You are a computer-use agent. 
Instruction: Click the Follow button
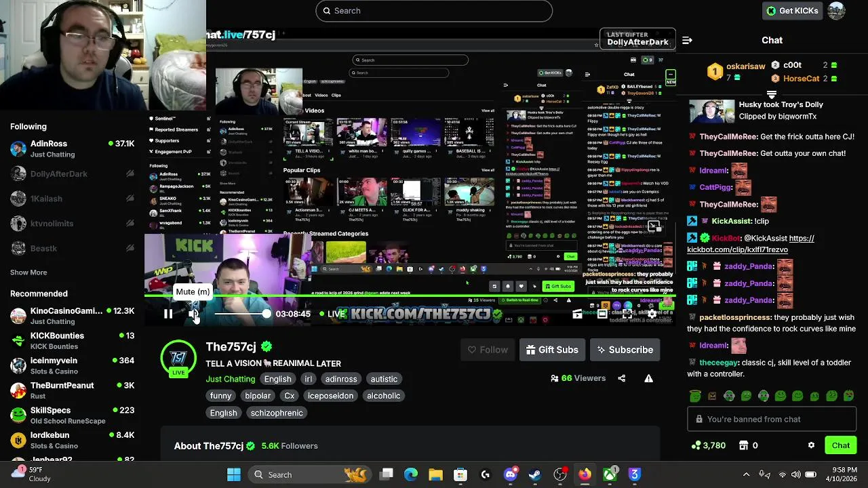point(488,350)
